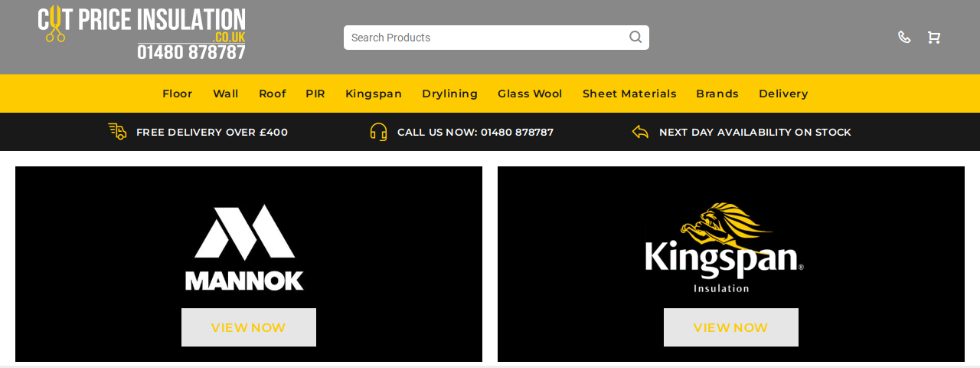Open the Delivery menu
The width and height of the screenshot is (980, 368).
click(x=783, y=94)
